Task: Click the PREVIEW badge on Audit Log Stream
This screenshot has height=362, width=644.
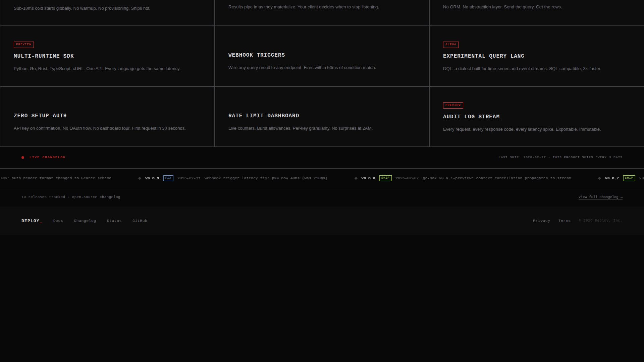Action: [453, 105]
